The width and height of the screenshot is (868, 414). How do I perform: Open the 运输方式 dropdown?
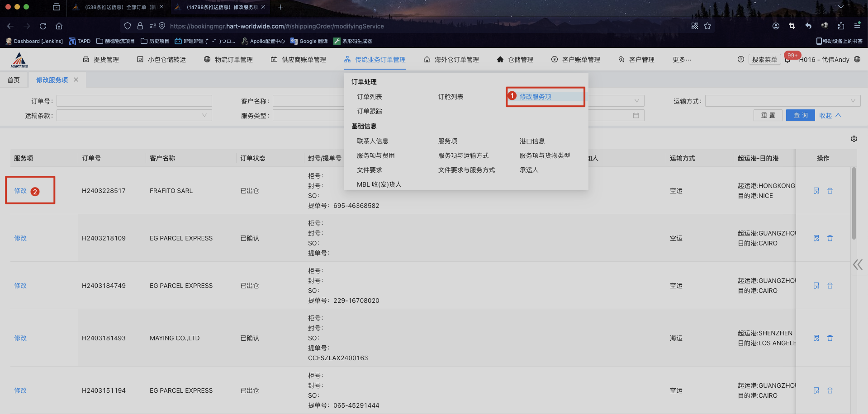coord(783,100)
